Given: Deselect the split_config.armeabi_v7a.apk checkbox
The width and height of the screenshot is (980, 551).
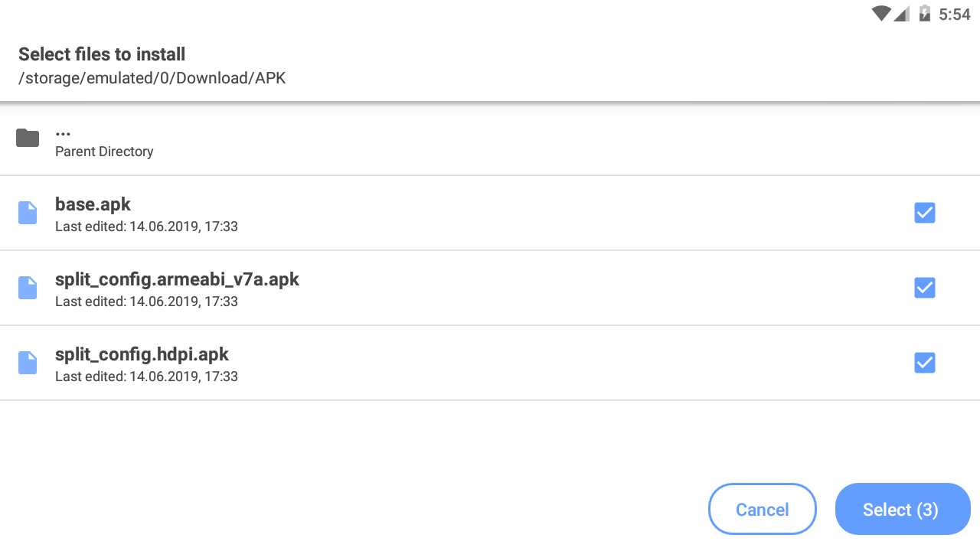Looking at the screenshot, I should pos(925,288).
